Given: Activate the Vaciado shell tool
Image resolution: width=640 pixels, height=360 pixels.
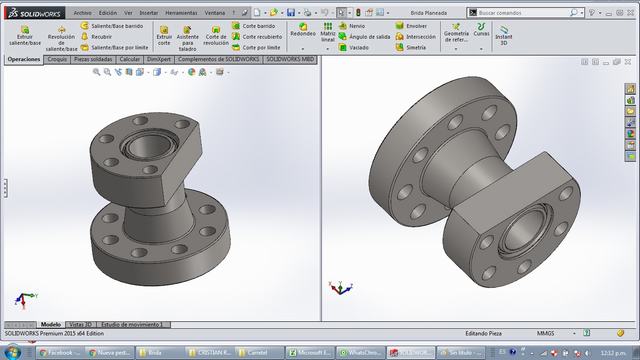Looking at the screenshot, I should click(353, 47).
